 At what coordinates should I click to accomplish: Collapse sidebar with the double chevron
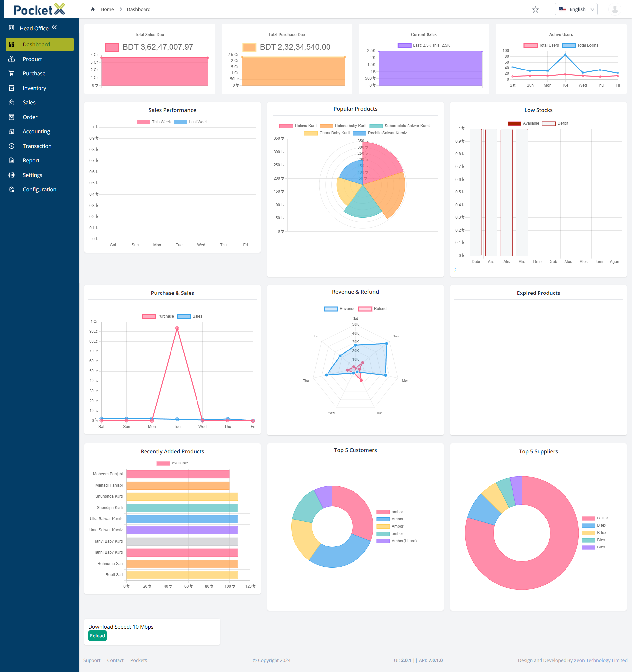(54, 27)
